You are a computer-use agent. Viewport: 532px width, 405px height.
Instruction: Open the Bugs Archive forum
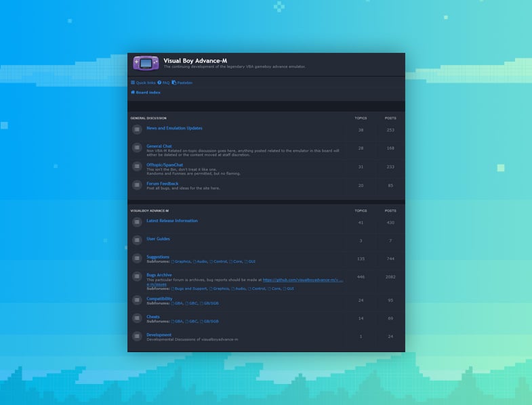159,275
